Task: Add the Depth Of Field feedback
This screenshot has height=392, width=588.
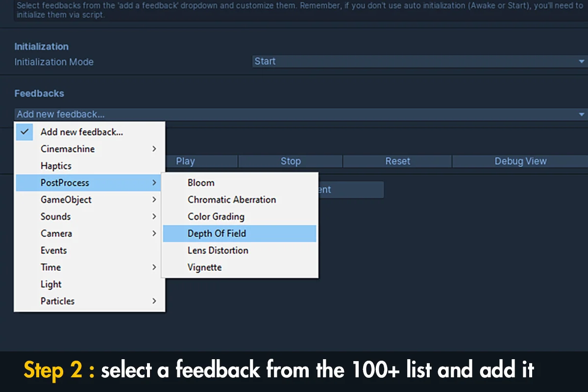Action: (x=217, y=233)
